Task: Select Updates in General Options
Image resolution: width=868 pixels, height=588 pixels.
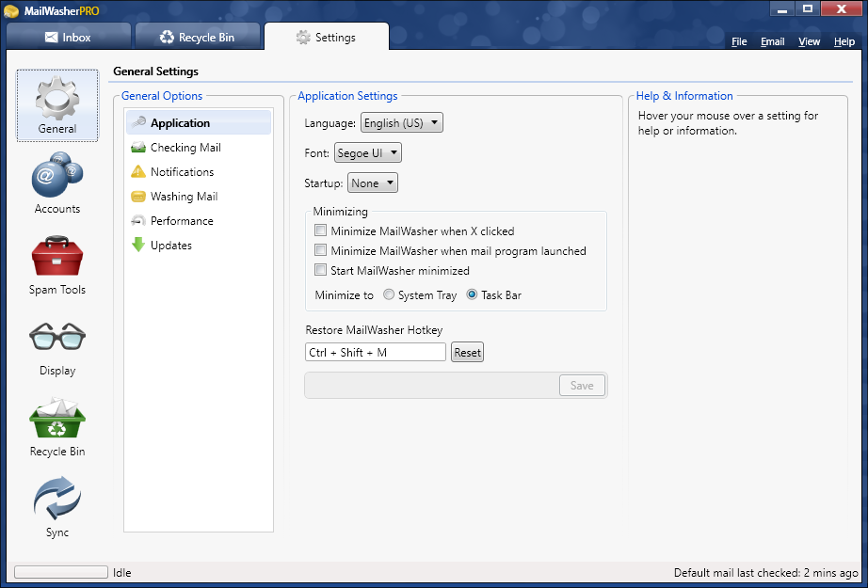Action: [199, 245]
